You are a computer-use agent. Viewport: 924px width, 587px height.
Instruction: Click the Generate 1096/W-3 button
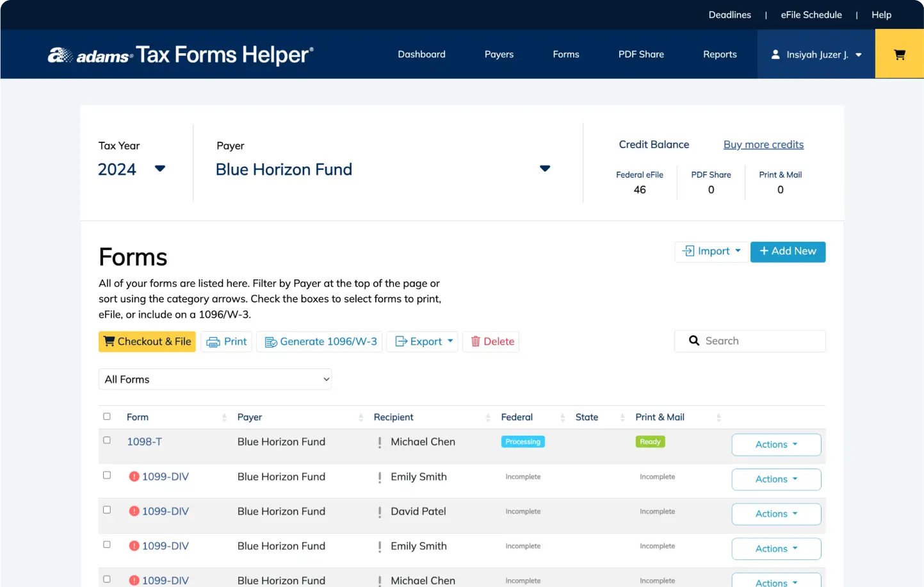pyautogui.click(x=320, y=342)
